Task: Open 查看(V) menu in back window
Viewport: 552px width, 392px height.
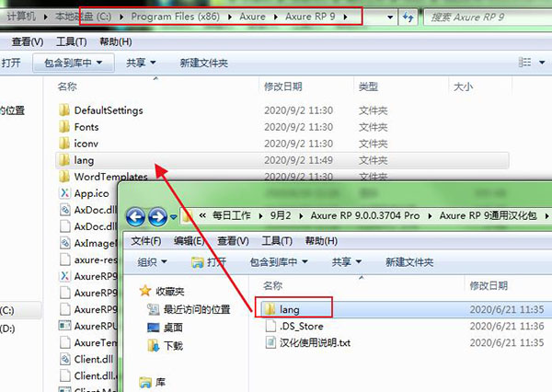Action: pyautogui.click(x=28, y=42)
